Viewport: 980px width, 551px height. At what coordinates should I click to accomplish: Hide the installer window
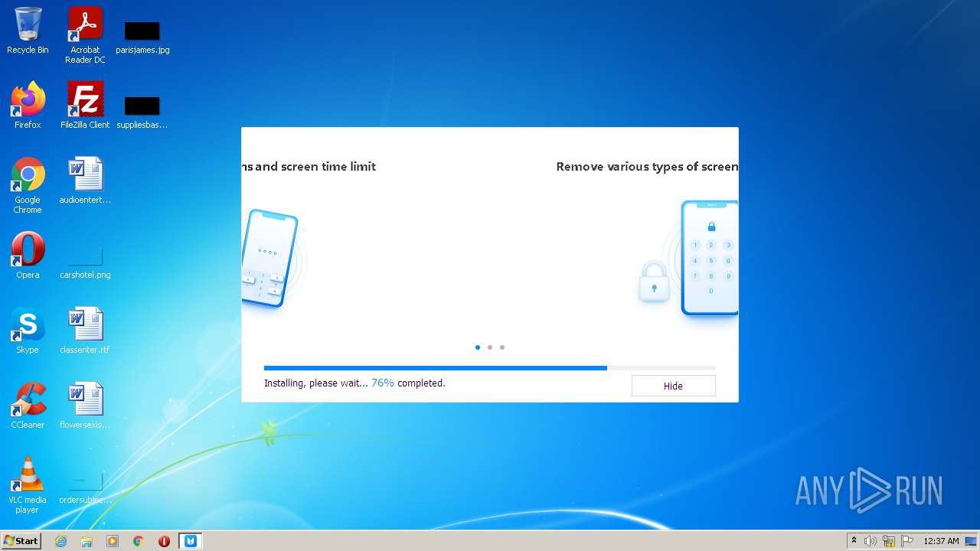pyautogui.click(x=673, y=386)
